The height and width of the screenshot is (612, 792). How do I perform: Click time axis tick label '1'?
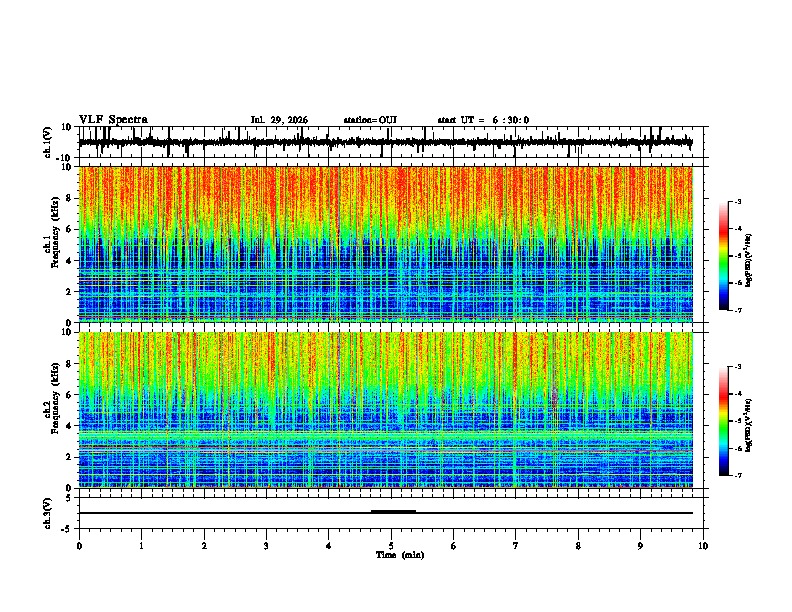pos(141,546)
